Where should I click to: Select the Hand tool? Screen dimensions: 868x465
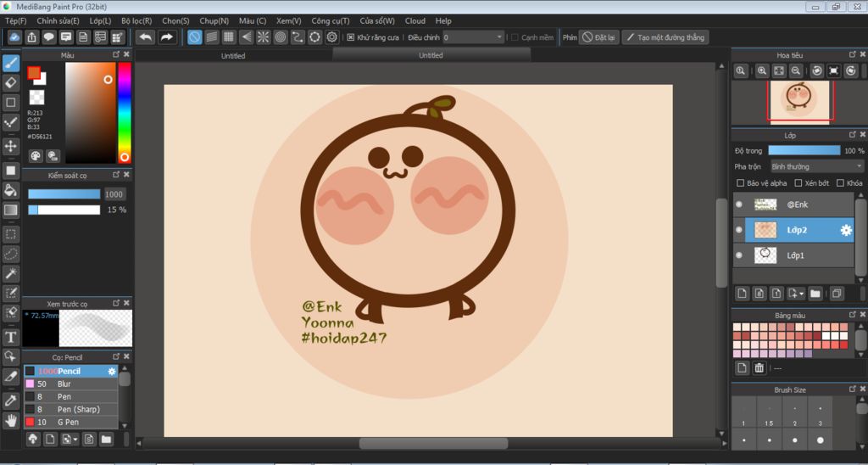pos(10,420)
